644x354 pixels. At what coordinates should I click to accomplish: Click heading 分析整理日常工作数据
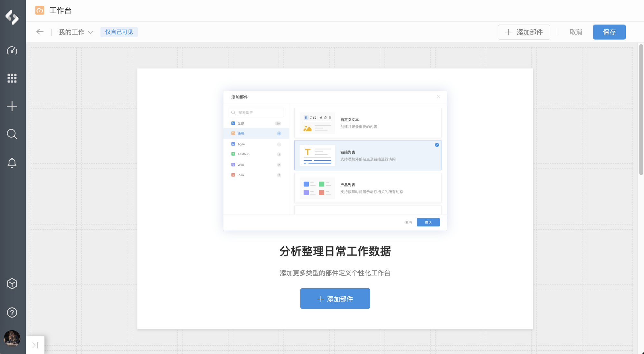(x=335, y=251)
